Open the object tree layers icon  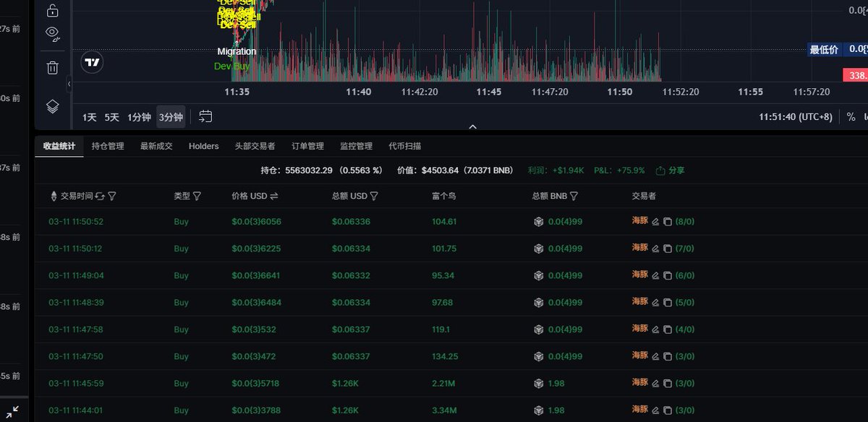tap(52, 106)
